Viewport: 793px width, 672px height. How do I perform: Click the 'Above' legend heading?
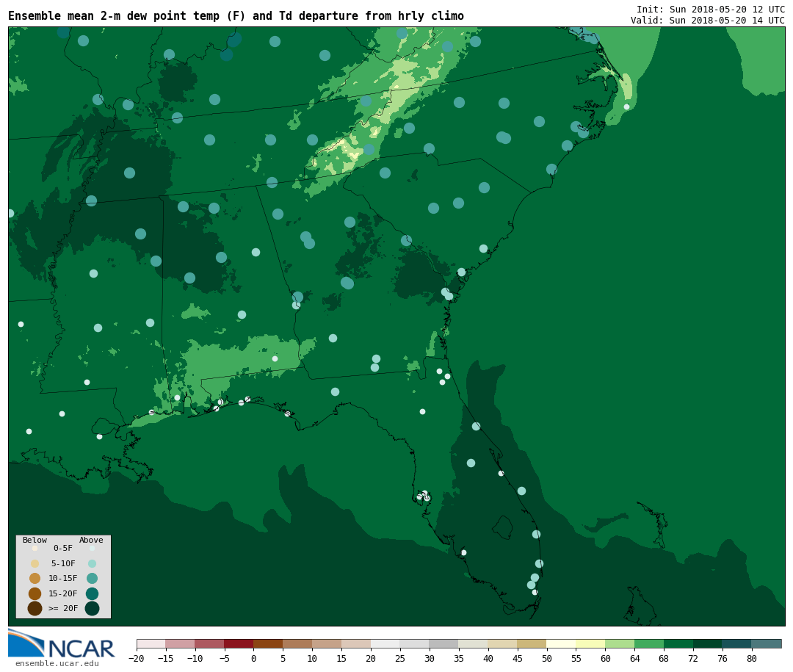pos(91,540)
